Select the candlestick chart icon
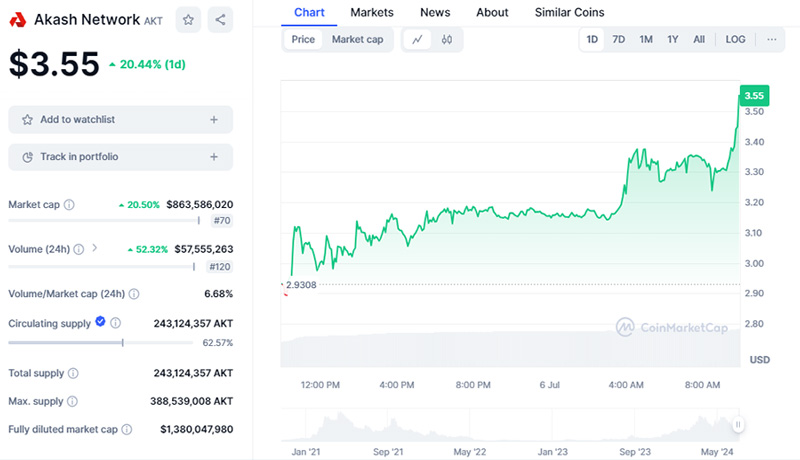Screen dimensions: 800x460 (x=446, y=40)
